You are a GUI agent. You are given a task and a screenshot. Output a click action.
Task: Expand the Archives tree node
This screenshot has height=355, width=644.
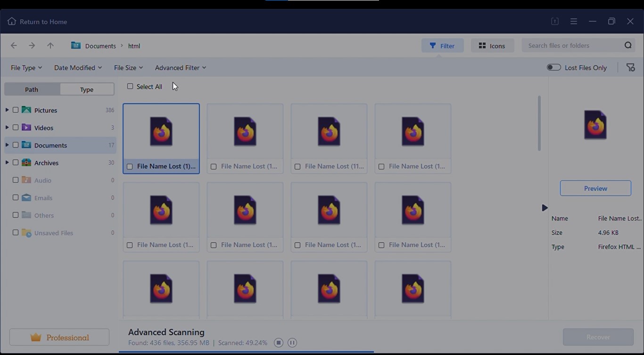click(x=7, y=162)
